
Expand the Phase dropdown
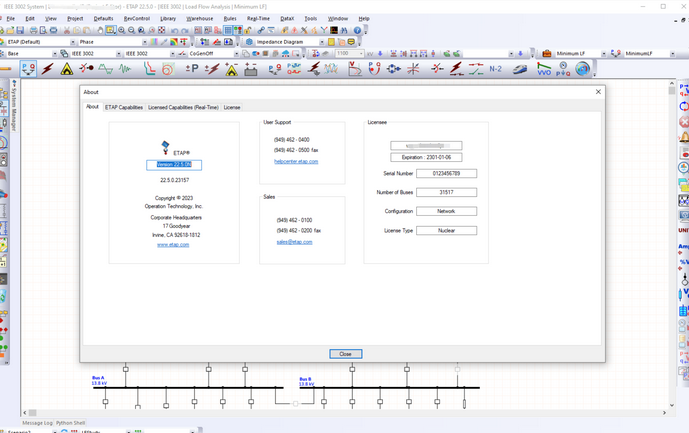pos(145,42)
